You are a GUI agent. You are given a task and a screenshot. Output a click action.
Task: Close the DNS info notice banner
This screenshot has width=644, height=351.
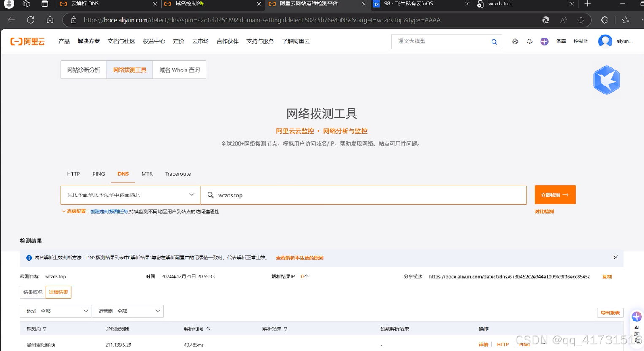pos(616,257)
